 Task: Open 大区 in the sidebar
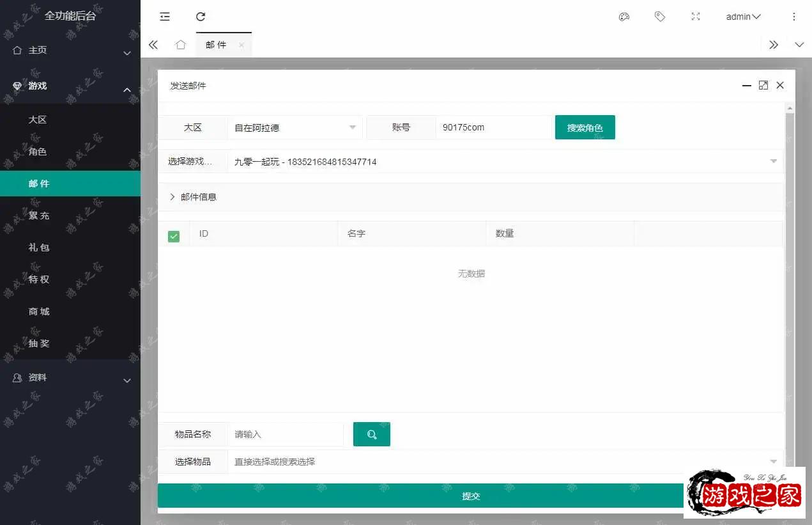[70, 120]
